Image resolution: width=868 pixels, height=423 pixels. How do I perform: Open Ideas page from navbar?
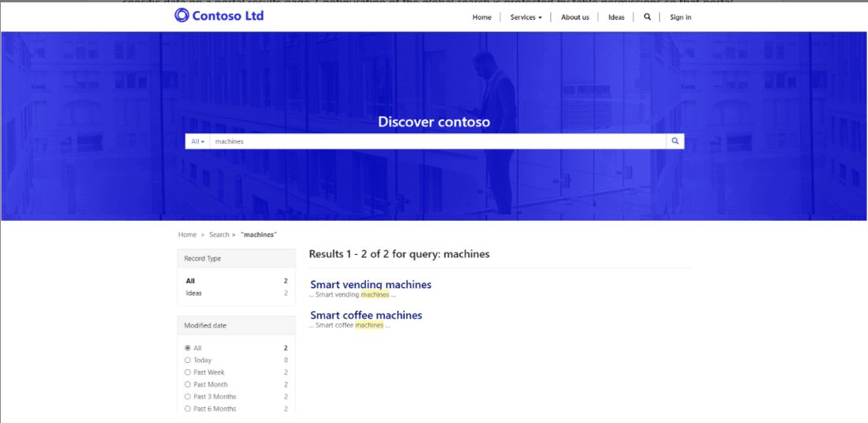click(x=616, y=17)
